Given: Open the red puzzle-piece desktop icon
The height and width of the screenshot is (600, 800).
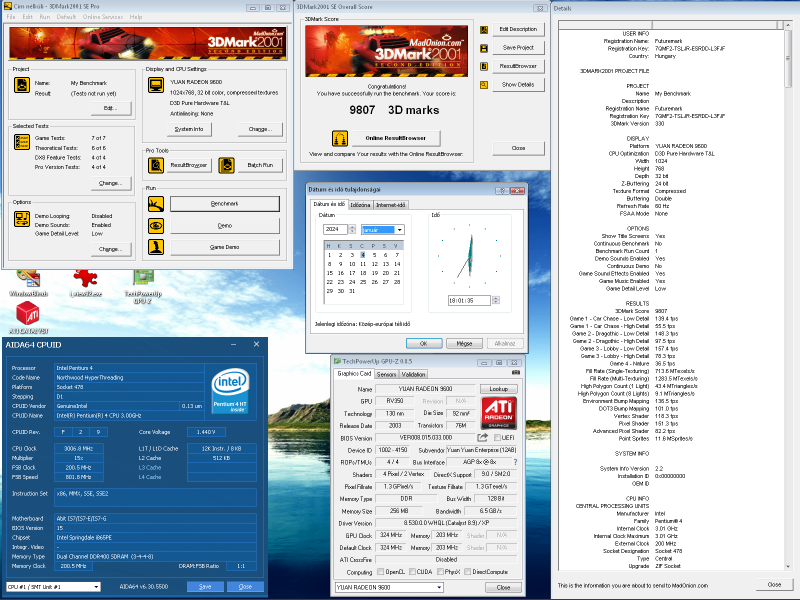Looking at the screenshot, I should [85, 283].
